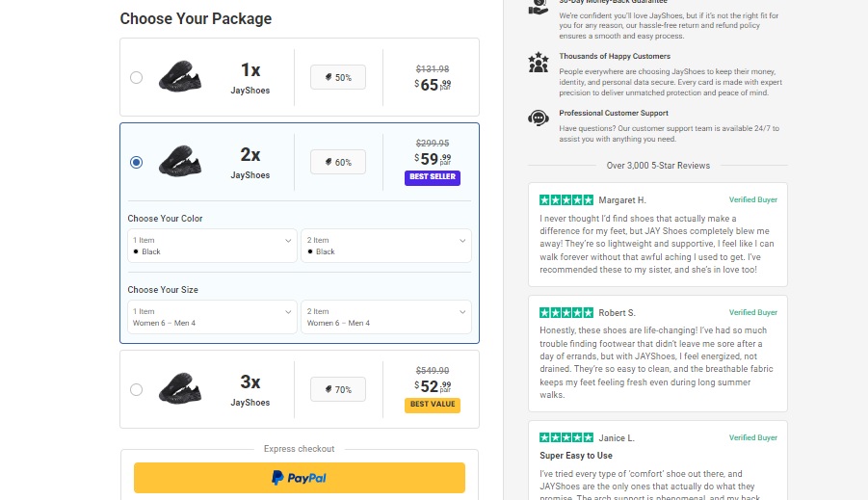
Task: Open the 1 Item color dropdown
Action: 212,246
